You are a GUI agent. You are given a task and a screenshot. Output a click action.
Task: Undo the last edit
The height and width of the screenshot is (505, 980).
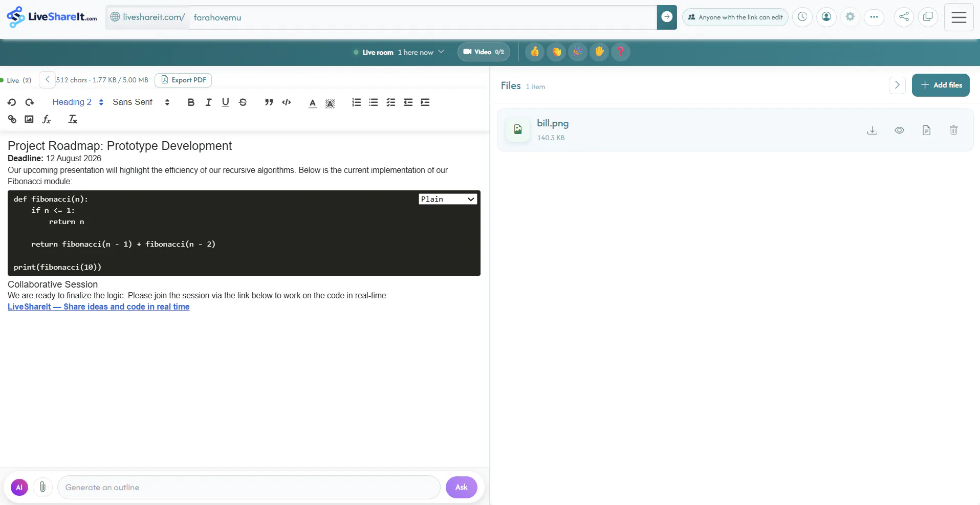pos(12,102)
